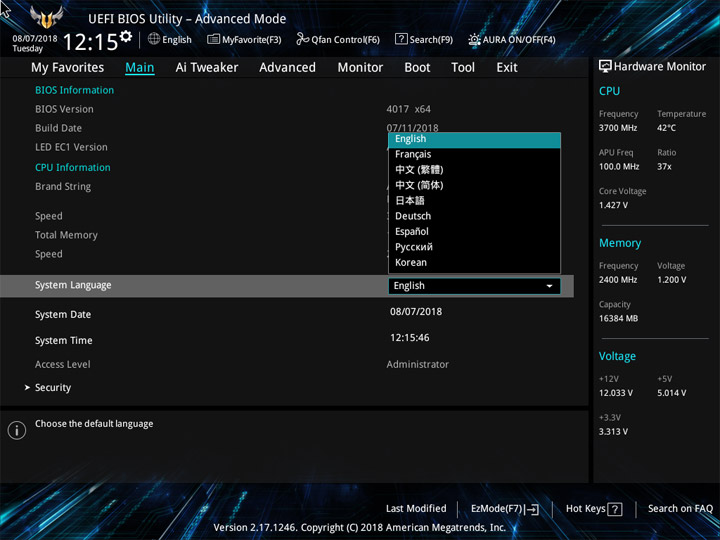
Task: Switch to the Boot tab
Action: [x=417, y=68]
